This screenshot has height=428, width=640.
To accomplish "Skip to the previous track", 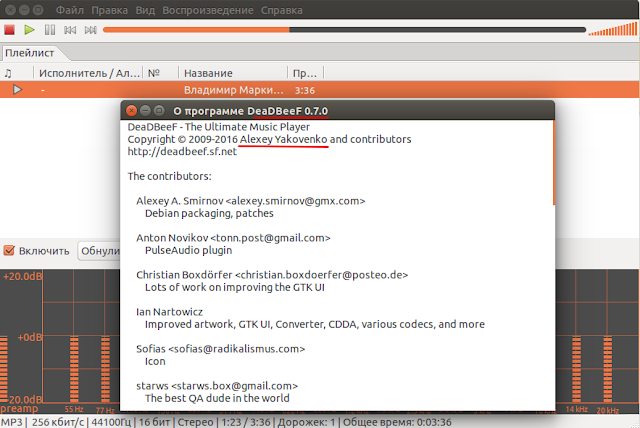I will point(70,30).
